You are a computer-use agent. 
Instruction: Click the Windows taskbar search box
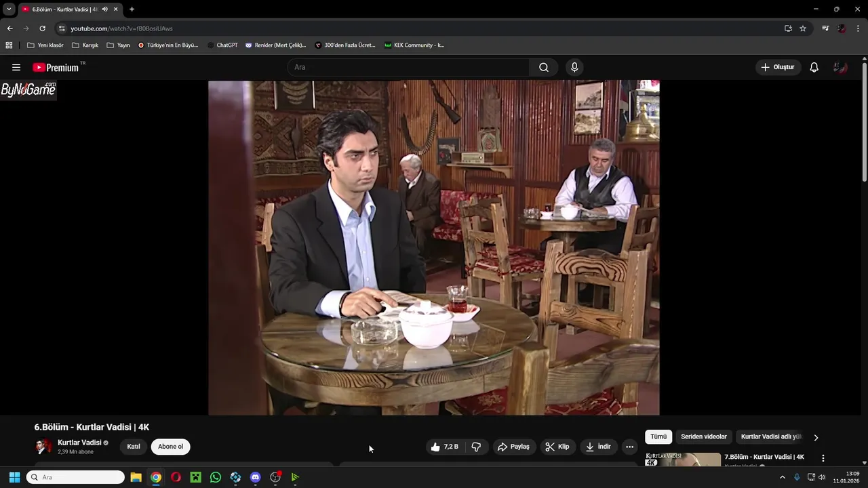tap(75, 477)
